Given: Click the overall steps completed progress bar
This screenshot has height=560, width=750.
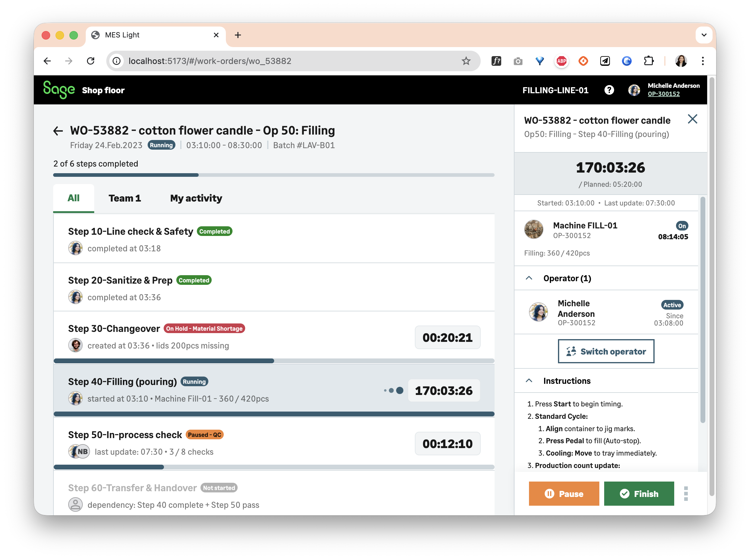Looking at the screenshot, I should pos(273,175).
